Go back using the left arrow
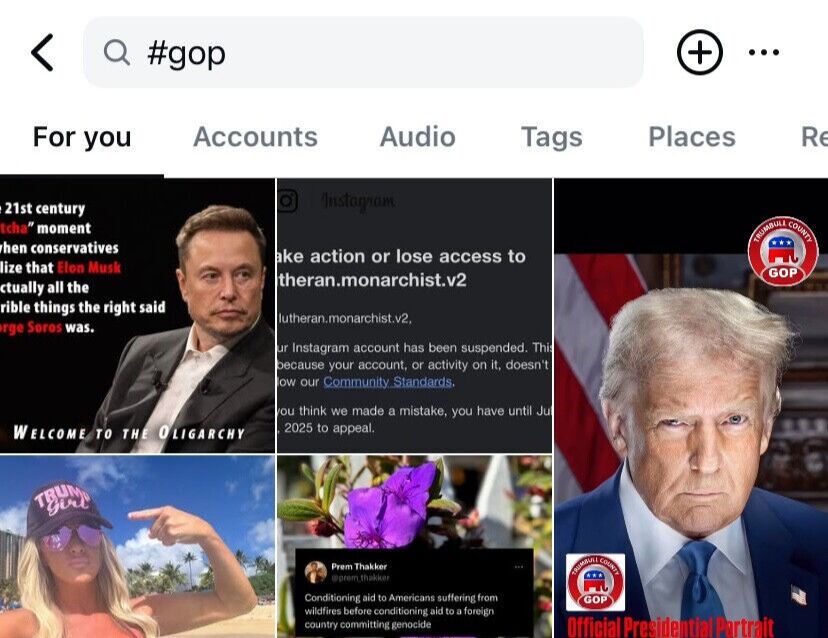This screenshot has width=828, height=638. click(42, 53)
